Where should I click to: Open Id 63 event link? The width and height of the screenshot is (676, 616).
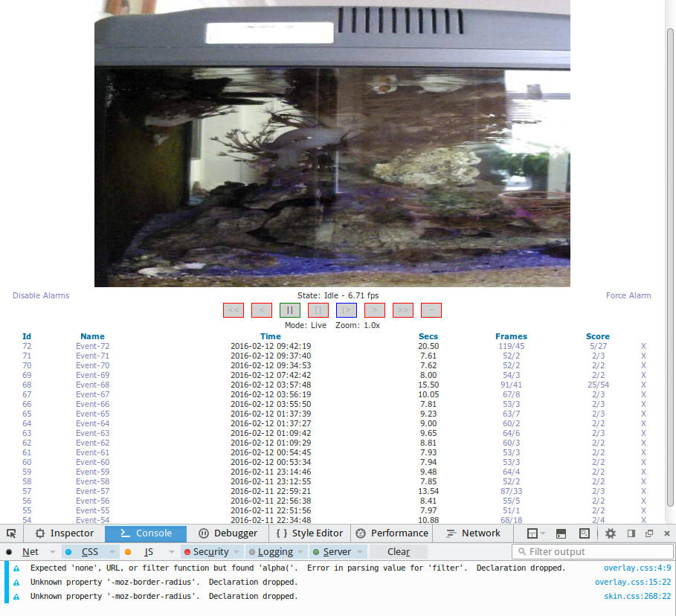[x=27, y=433]
